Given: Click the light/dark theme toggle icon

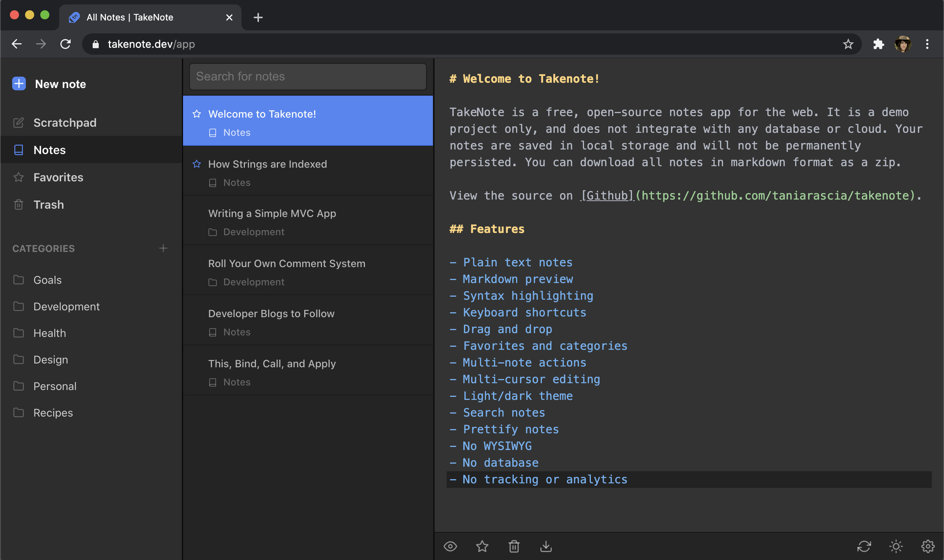Looking at the screenshot, I should click(x=896, y=546).
